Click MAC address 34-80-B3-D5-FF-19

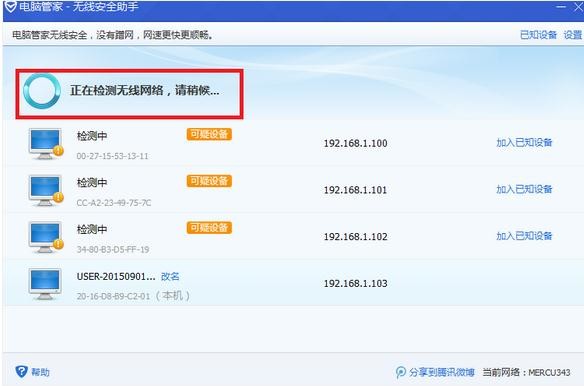pos(113,249)
